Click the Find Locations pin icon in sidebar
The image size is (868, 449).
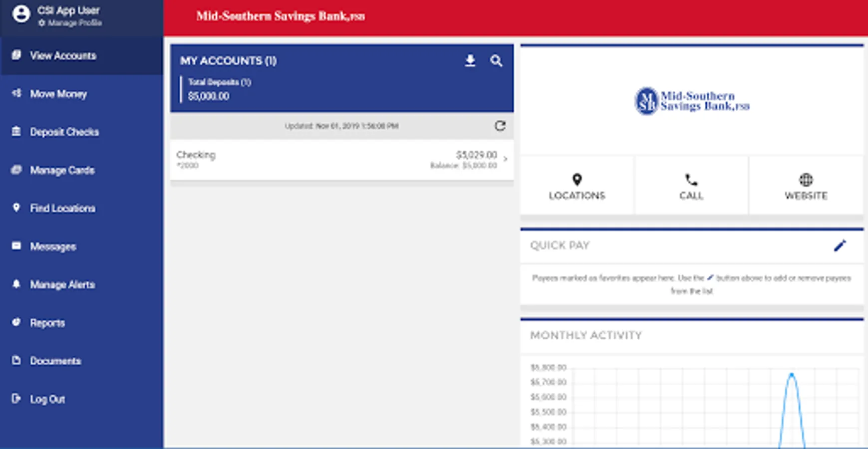click(16, 208)
